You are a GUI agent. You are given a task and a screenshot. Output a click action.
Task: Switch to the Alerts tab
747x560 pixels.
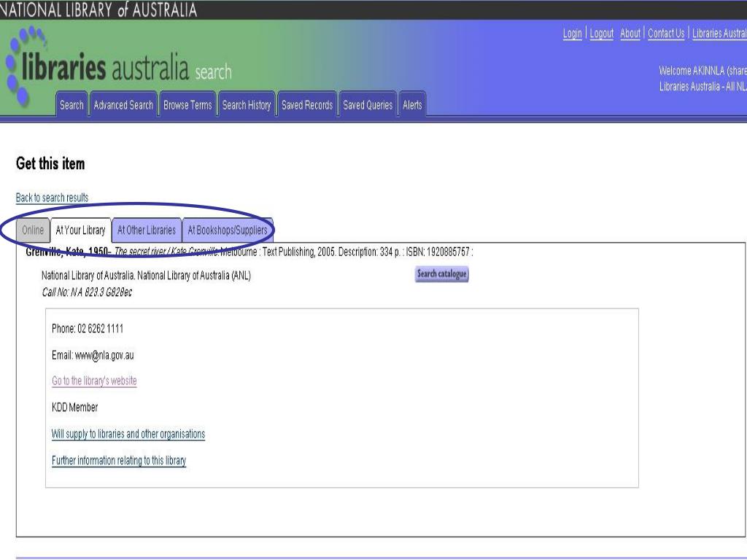click(412, 105)
